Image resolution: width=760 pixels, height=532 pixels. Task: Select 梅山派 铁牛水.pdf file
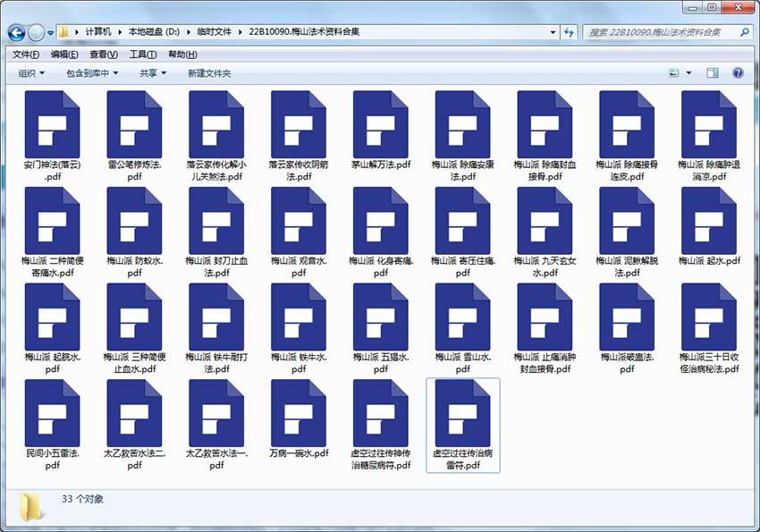(299, 328)
